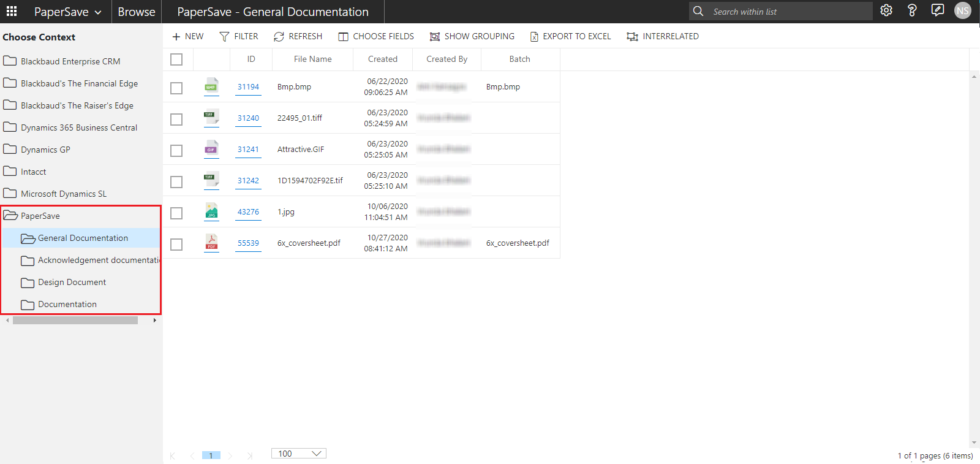Open the NS user profile avatar

click(x=963, y=10)
